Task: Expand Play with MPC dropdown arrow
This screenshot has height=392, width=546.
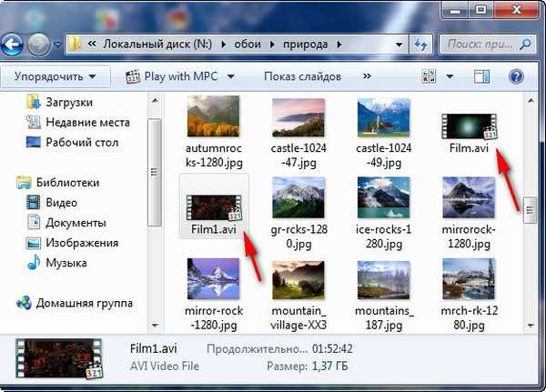Action: coord(230,76)
